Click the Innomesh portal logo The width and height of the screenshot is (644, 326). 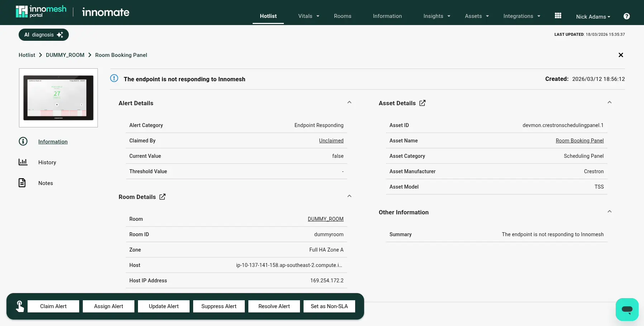[41, 12]
